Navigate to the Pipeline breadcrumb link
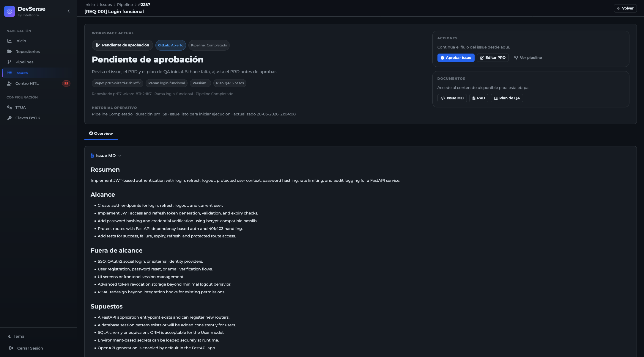 (x=125, y=5)
